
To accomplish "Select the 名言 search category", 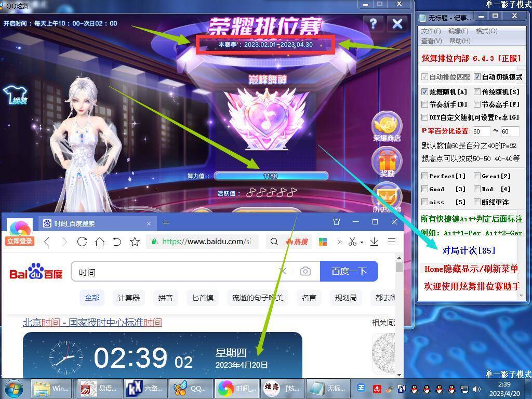I will 309,298.
